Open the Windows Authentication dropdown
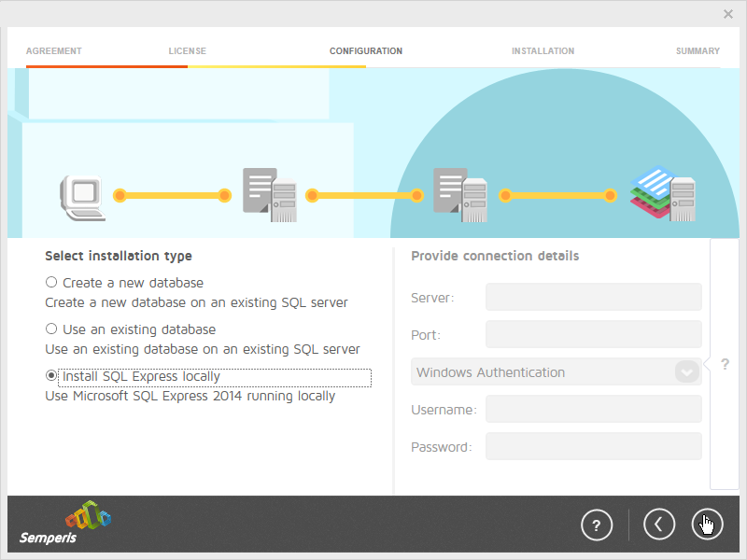Viewport: 747px width, 560px height. coord(543,372)
